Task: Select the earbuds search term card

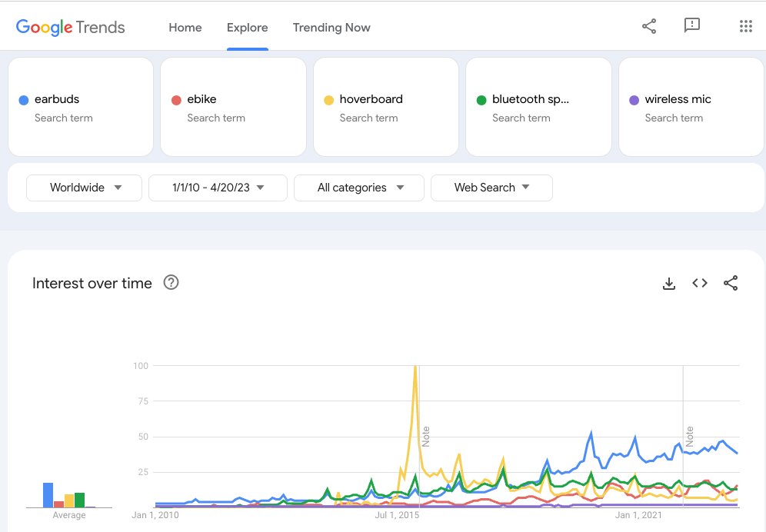Action: pos(81,107)
